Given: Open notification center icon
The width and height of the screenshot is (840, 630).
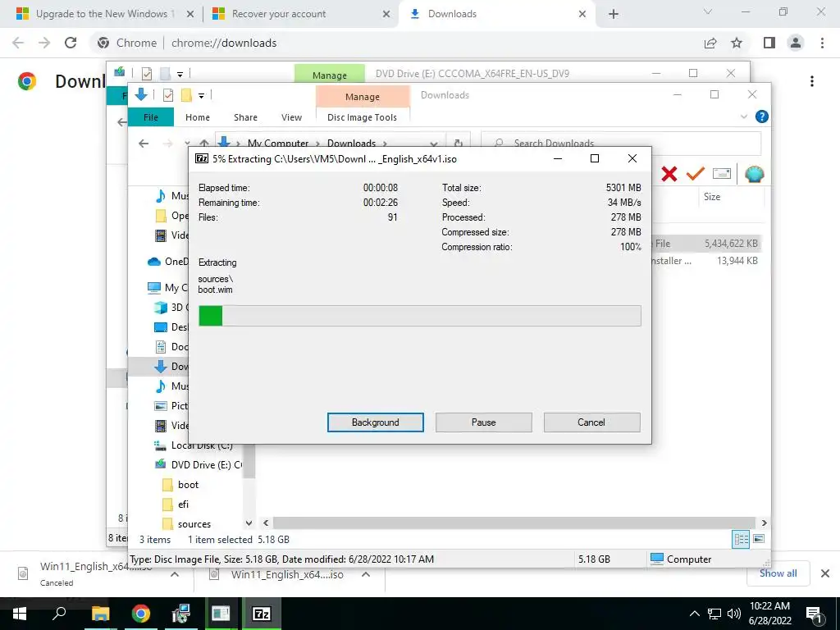Looking at the screenshot, I should click(x=814, y=614).
